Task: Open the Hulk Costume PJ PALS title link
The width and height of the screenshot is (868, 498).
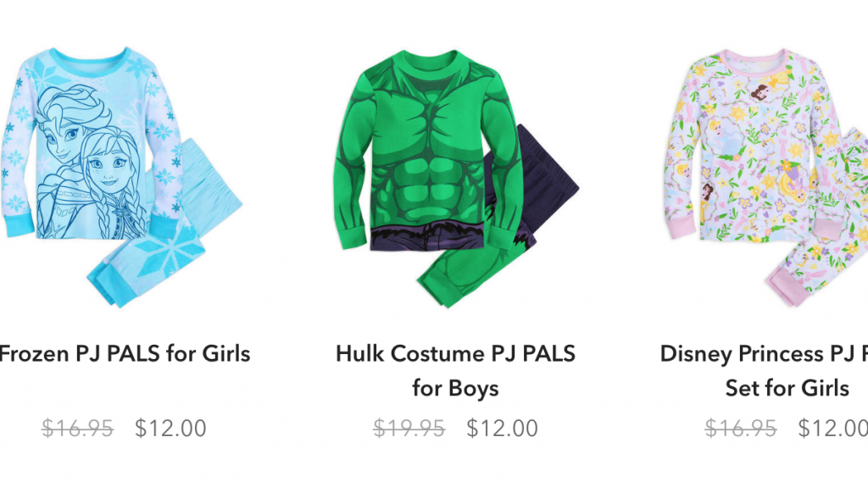Action: point(455,371)
